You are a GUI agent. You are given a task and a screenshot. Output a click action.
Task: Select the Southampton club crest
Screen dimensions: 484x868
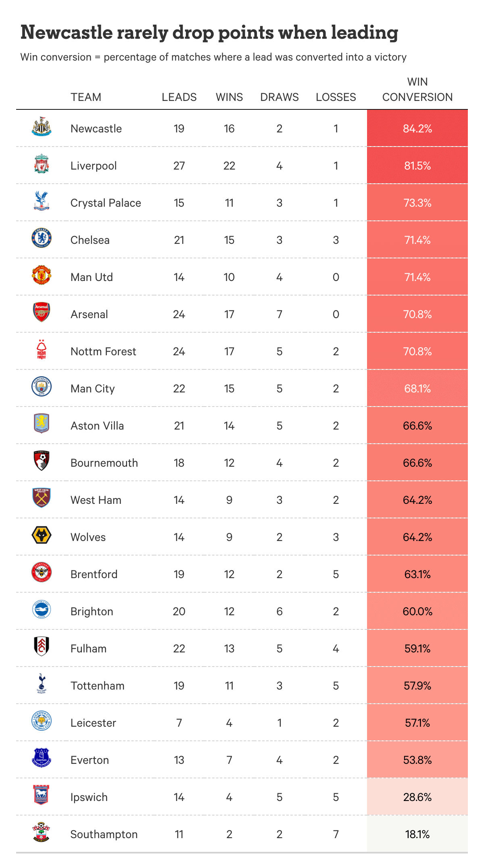tap(42, 832)
